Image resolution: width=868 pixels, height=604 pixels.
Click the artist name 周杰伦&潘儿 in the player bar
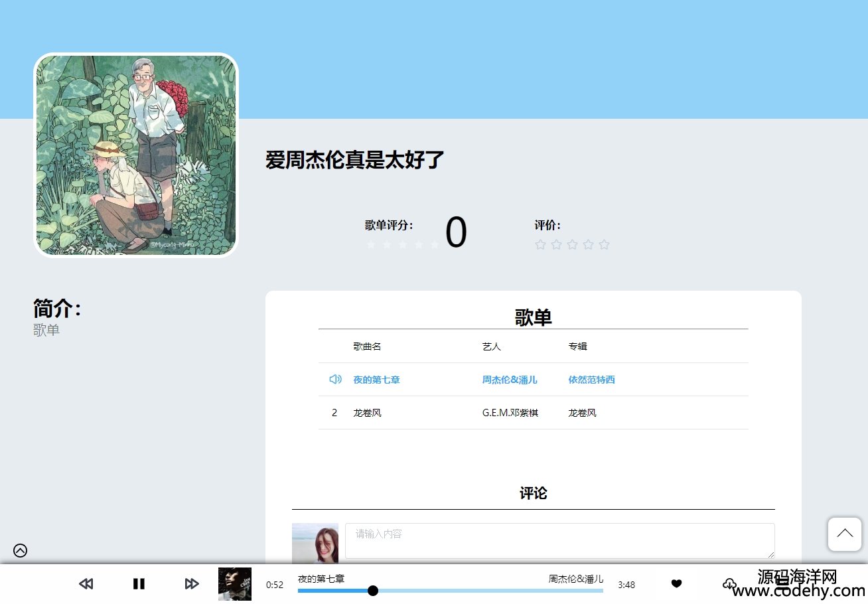pyautogui.click(x=576, y=579)
